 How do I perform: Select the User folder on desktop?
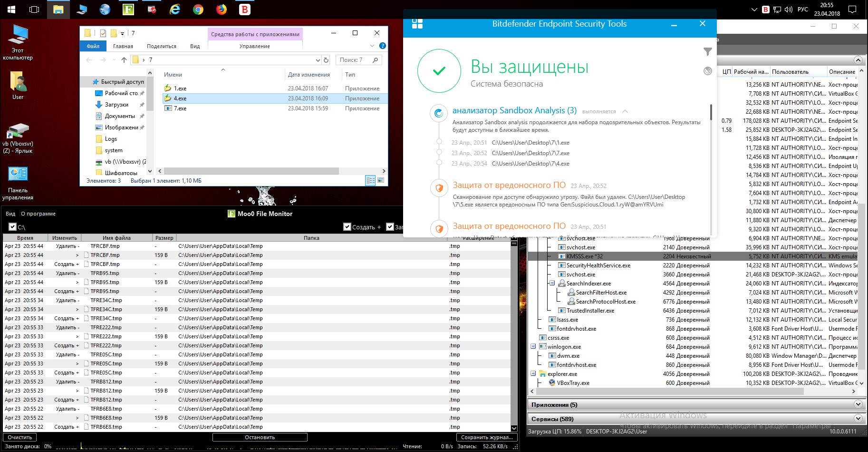[18, 86]
